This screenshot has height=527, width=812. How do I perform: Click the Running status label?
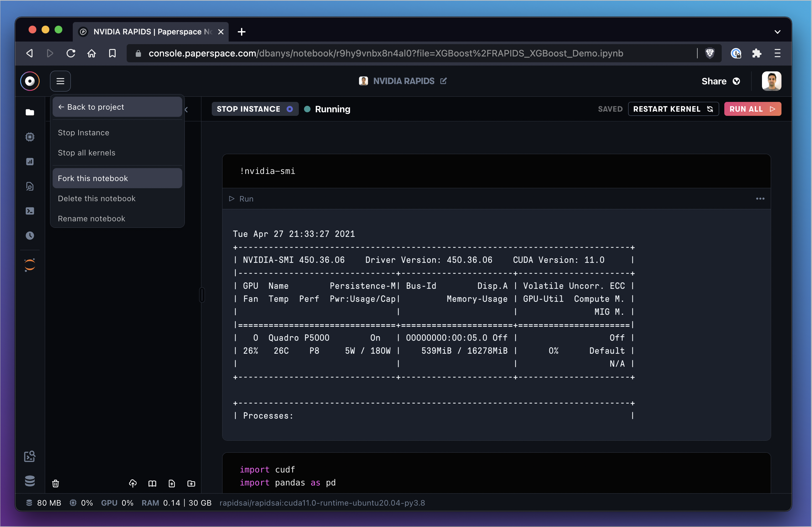pos(332,109)
